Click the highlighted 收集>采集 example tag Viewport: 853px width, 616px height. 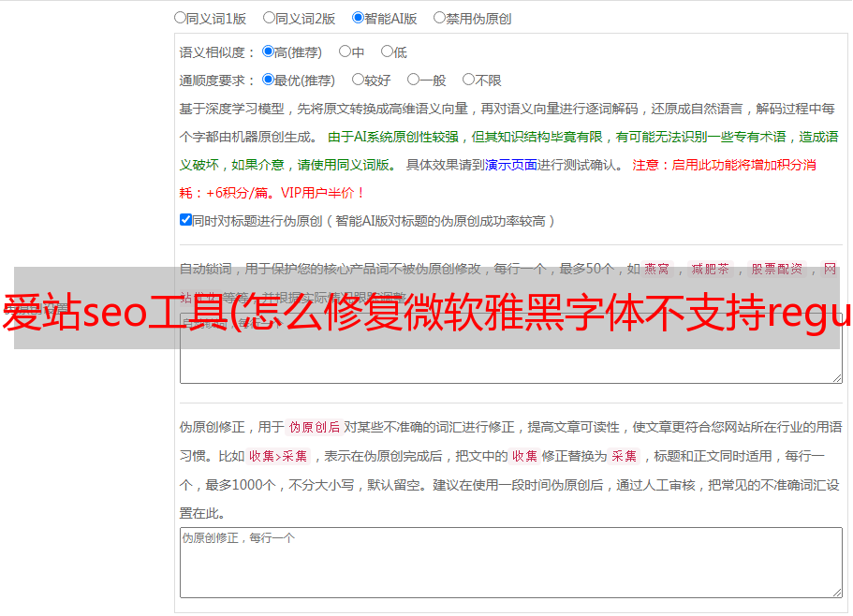(x=278, y=456)
